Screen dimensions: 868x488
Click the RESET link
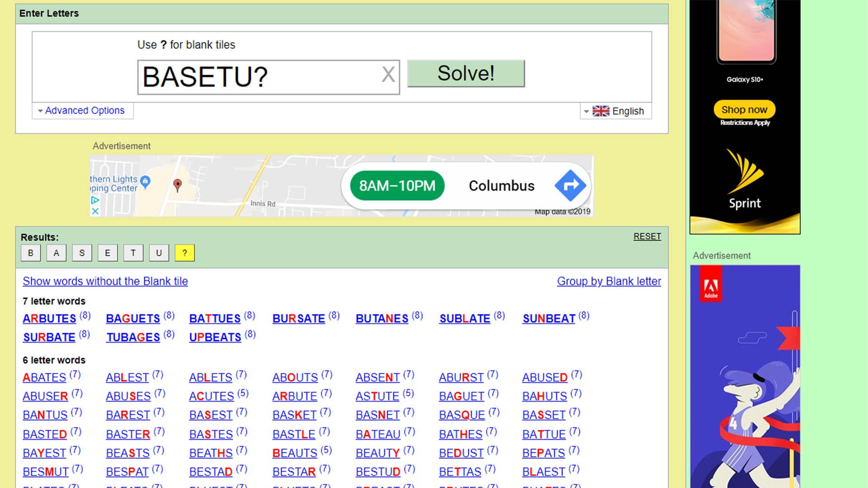point(647,236)
